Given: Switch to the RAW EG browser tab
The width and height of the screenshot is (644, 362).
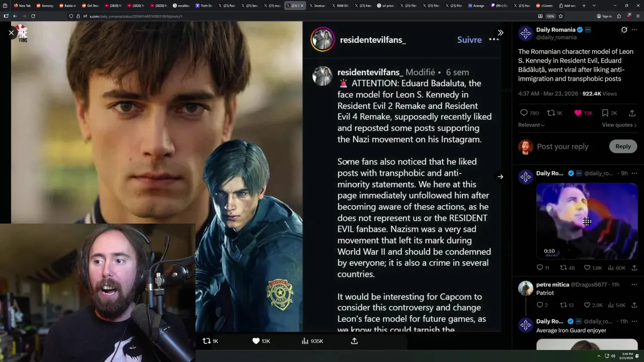Looking at the screenshot, I should [340, 6].
